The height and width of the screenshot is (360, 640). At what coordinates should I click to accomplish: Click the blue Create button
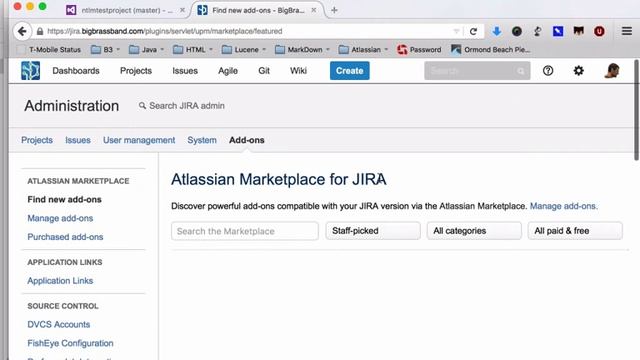tap(350, 71)
